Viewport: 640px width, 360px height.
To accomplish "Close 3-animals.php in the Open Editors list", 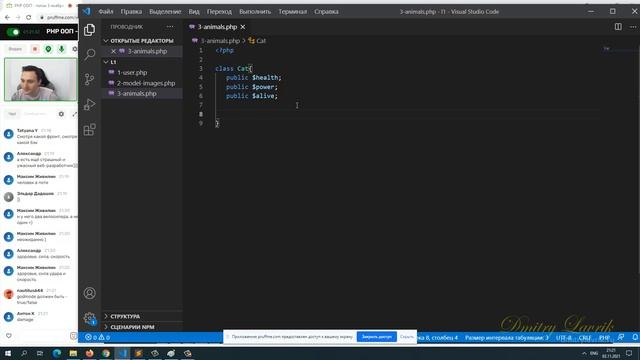I will tap(113, 51).
